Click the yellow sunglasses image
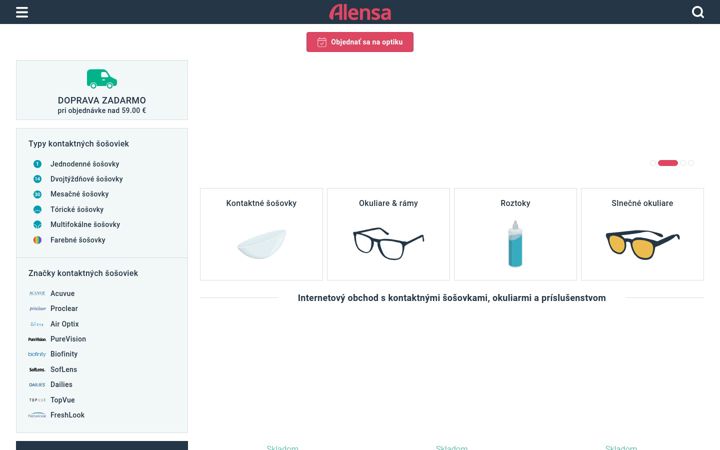The width and height of the screenshot is (720, 450). coord(642,244)
